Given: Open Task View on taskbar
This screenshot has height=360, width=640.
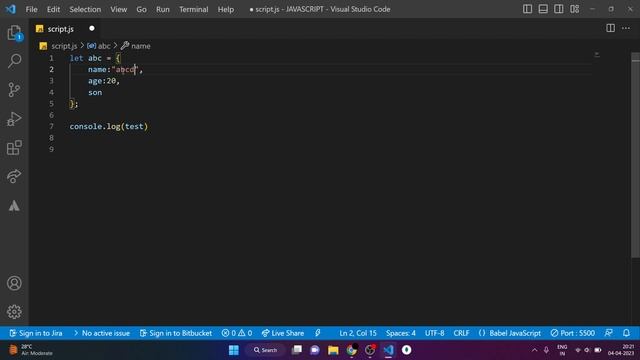Looking at the screenshot, I should [297, 350].
